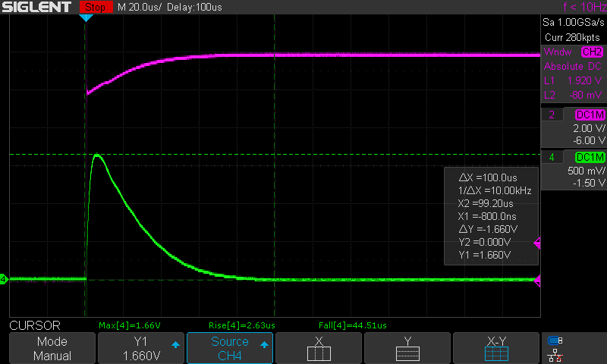Click the blue trigger position marker
Screen dimensions: 607x364
tap(86, 17)
